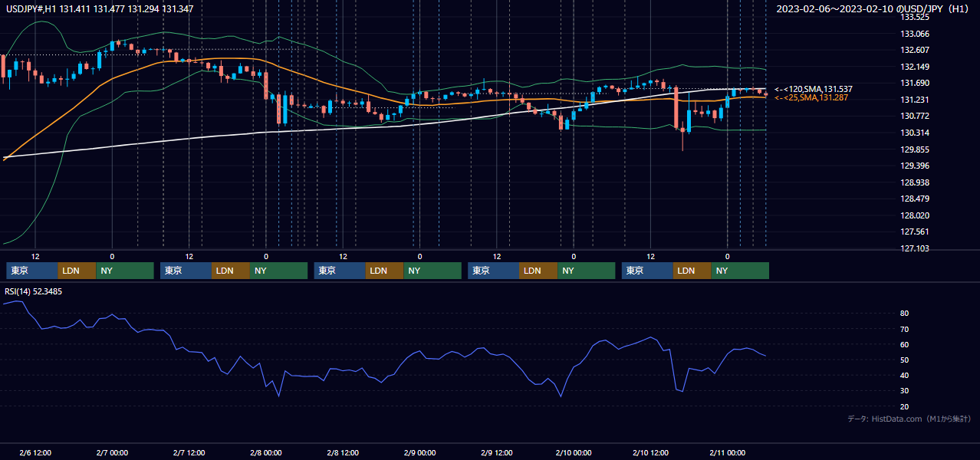Click price axis value 127.103
Image resolution: width=980 pixels, height=460 pixels.
click(x=914, y=248)
